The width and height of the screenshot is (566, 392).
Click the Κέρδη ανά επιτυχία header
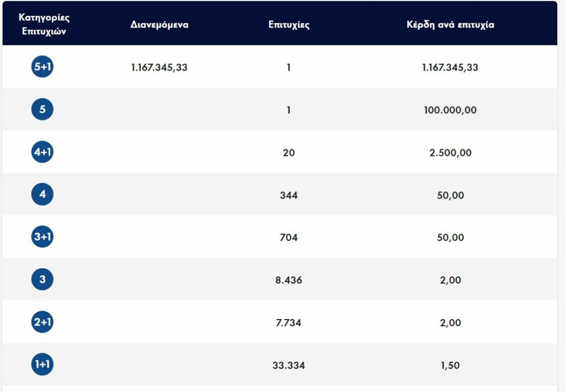(x=450, y=25)
